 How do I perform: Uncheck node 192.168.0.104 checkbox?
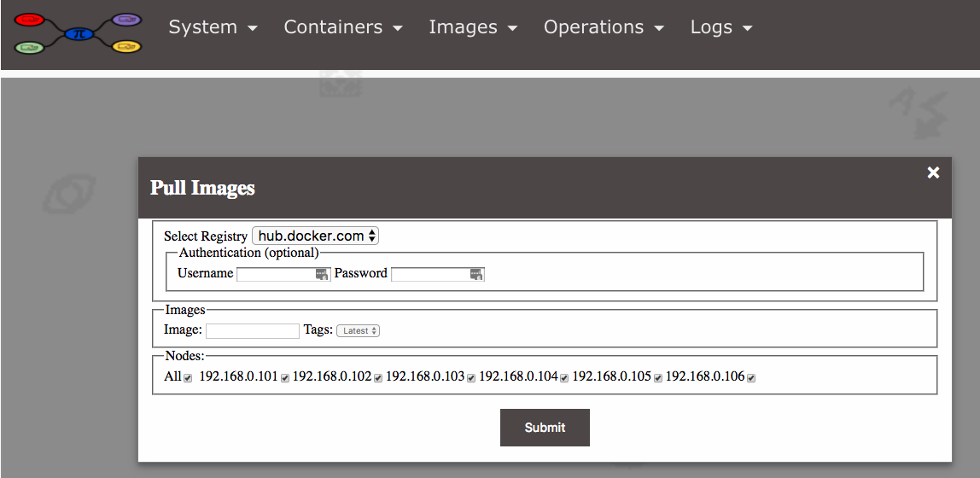[x=564, y=378]
